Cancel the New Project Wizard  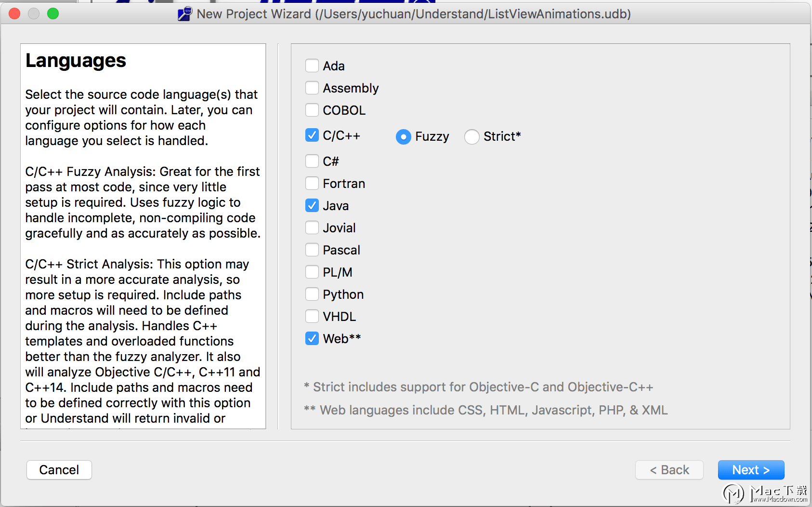pyautogui.click(x=59, y=470)
